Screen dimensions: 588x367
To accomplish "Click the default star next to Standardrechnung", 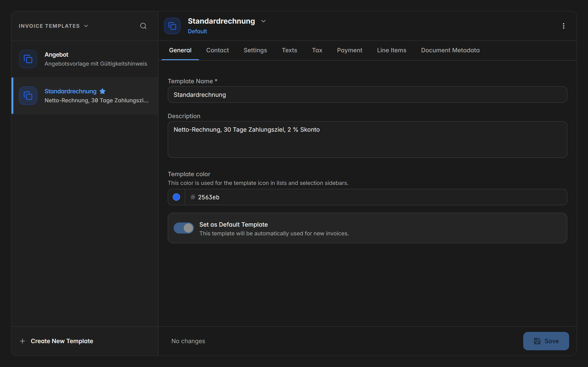I will pos(102,91).
